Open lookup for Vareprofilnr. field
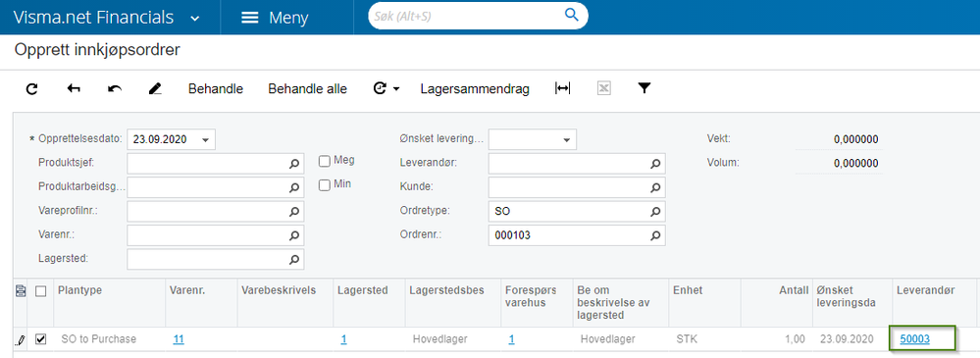980x358 pixels. 293,212
